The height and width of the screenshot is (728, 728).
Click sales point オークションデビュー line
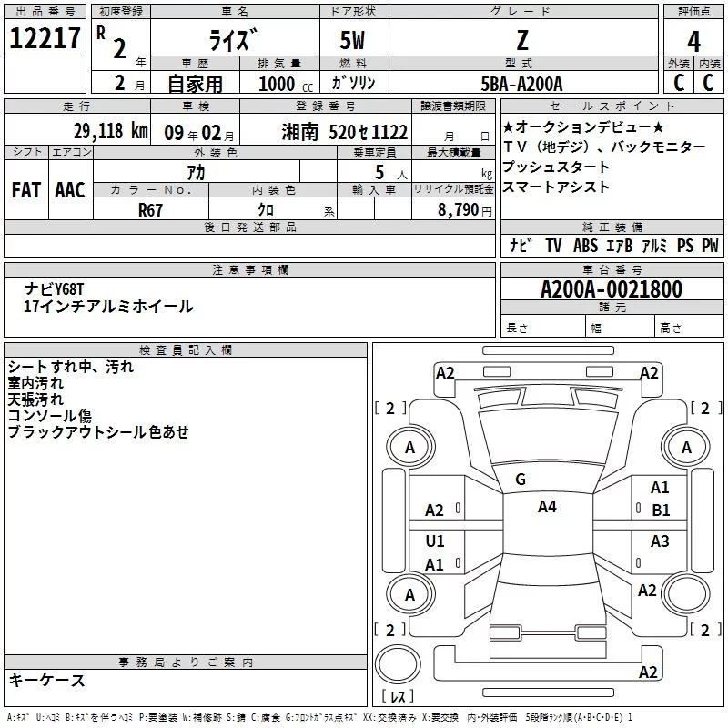tap(583, 126)
